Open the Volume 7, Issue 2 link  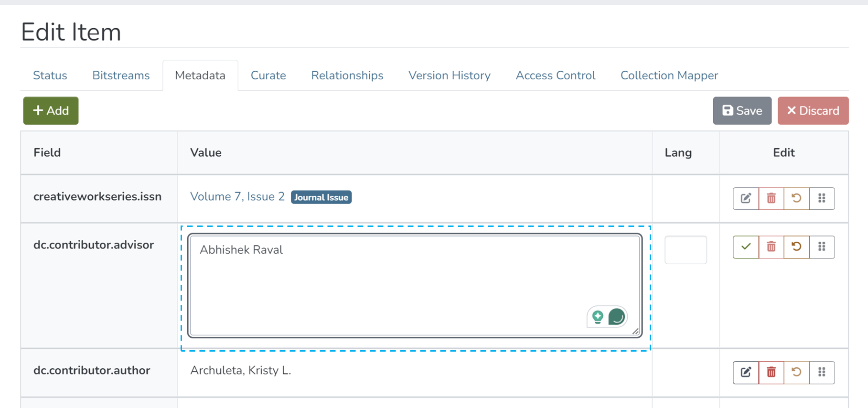coord(237,197)
